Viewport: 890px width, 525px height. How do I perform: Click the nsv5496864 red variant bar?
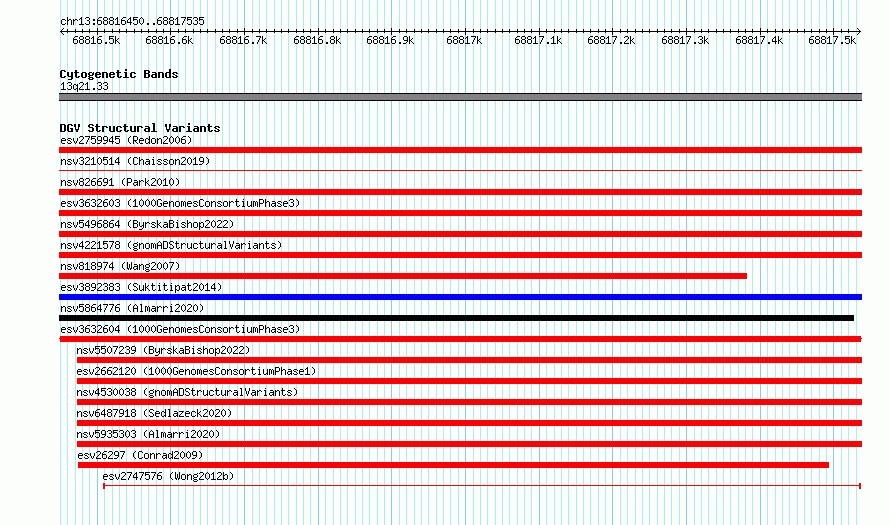pyautogui.click(x=460, y=234)
